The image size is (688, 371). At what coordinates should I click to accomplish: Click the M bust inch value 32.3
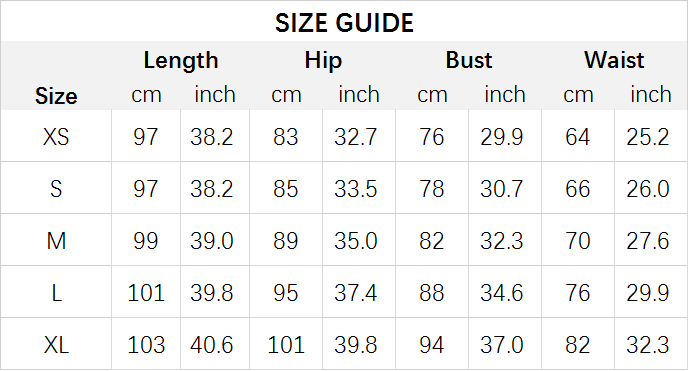tap(502, 241)
